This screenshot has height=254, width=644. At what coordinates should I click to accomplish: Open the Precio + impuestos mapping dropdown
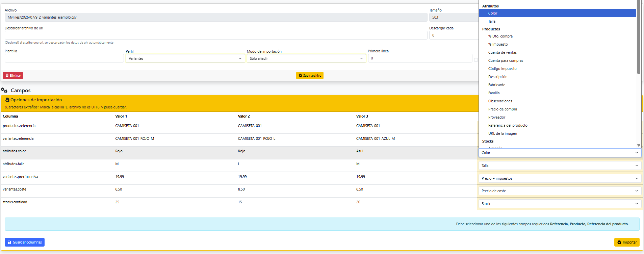560,178
